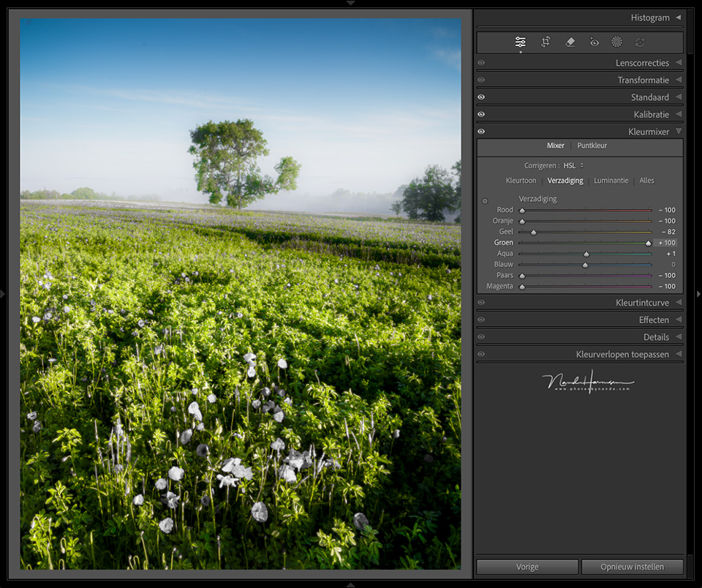Image resolution: width=702 pixels, height=588 pixels.
Task: Click the targeted adjustment tool next to Verzadiging
Action: 484,201
